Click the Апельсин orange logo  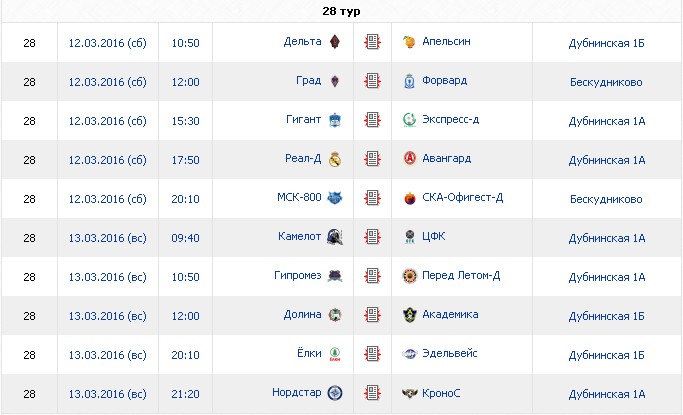pyautogui.click(x=409, y=42)
